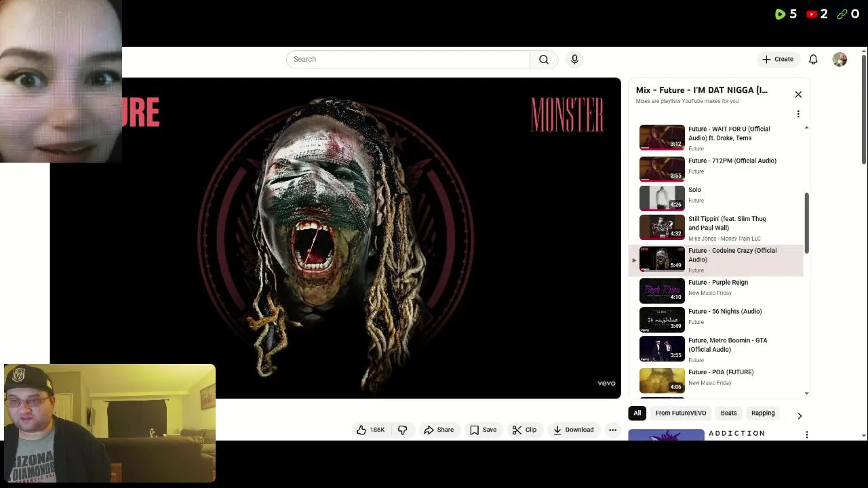The width and height of the screenshot is (868, 488).
Task: Select the From FutureVEVO chip
Action: click(x=681, y=413)
